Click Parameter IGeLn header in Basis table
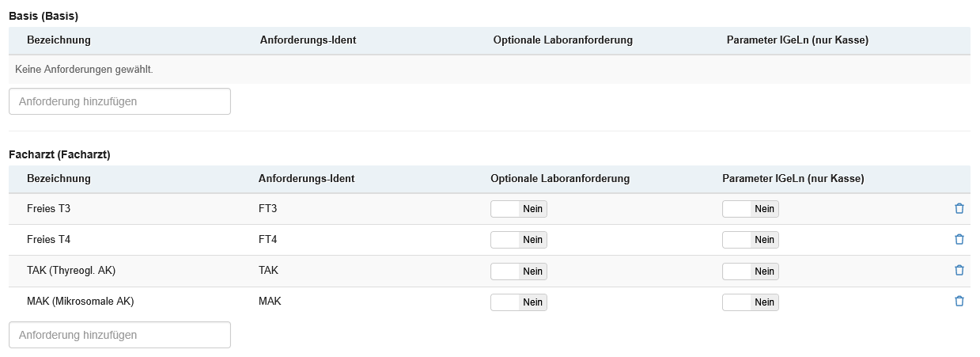Screen dimensions: 980x357 tap(797, 40)
